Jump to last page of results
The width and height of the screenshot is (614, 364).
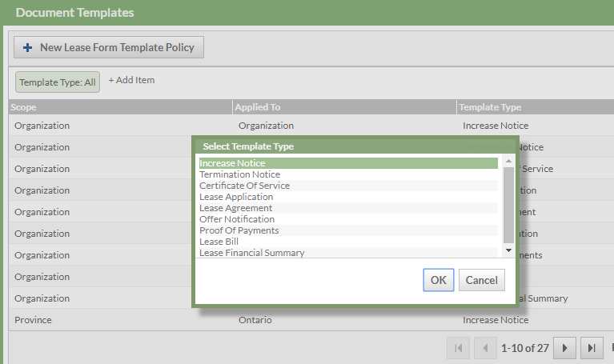592,348
